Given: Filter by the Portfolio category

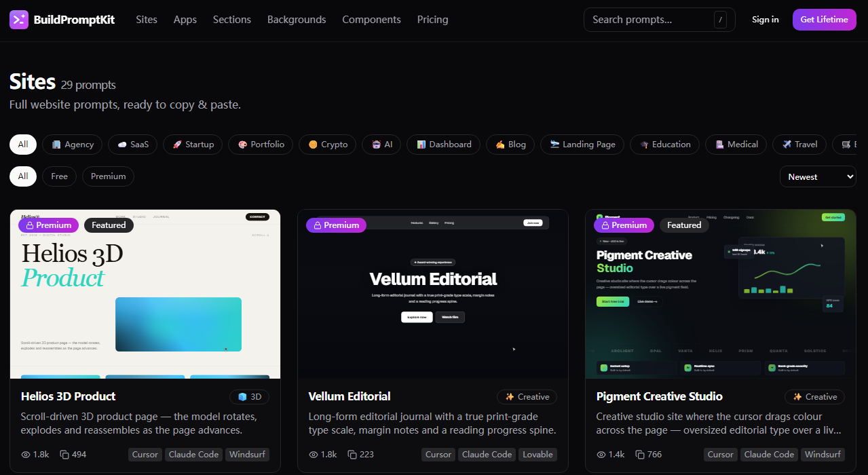Looking at the screenshot, I should tap(261, 145).
